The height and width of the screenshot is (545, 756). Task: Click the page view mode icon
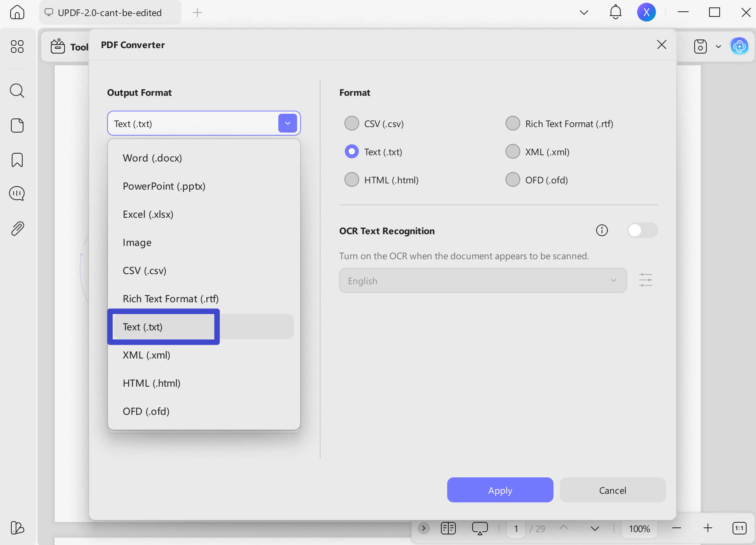(448, 529)
